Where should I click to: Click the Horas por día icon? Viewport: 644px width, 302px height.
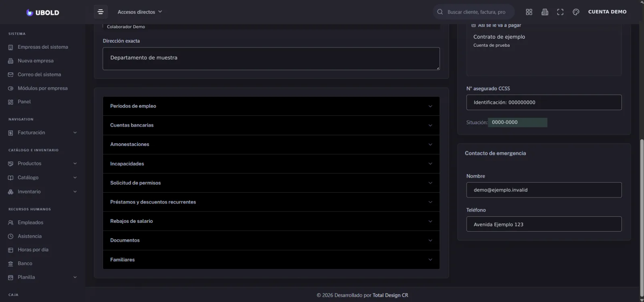click(10, 250)
